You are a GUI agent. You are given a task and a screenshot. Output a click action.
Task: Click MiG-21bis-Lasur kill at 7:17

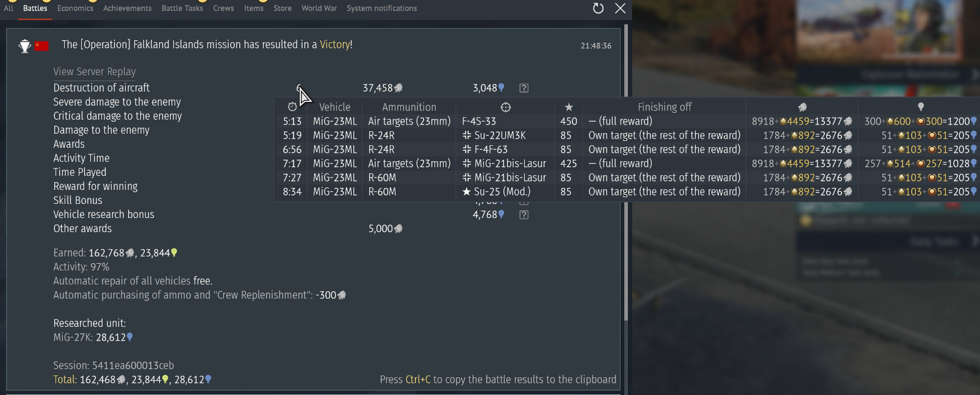(x=504, y=164)
